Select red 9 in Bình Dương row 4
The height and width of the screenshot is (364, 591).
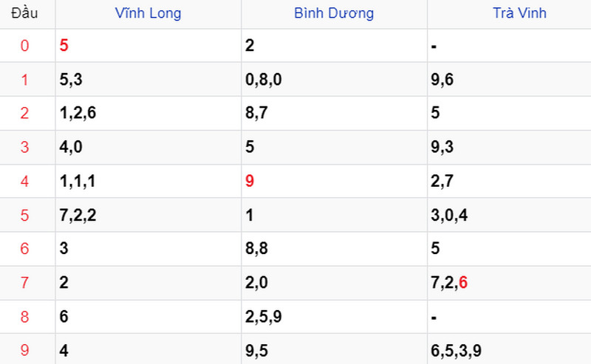(250, 181)
